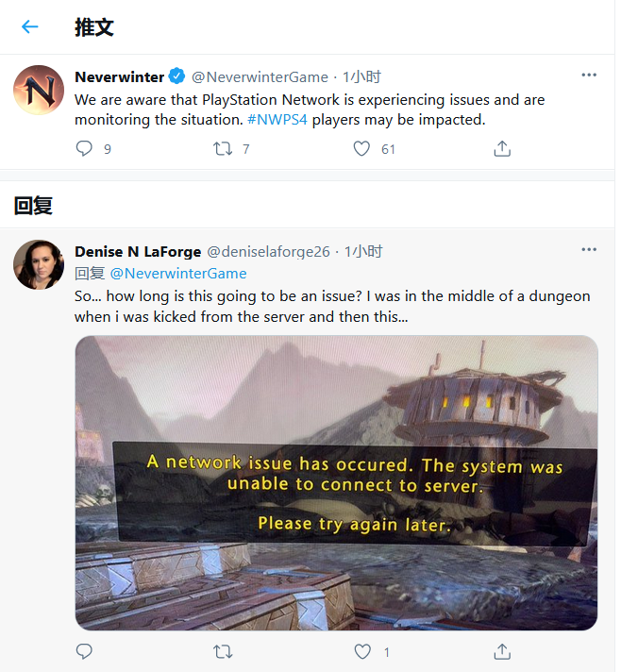Share the Neverwinter tweet
Screen dimensions: 621x672
pos(502,148)
